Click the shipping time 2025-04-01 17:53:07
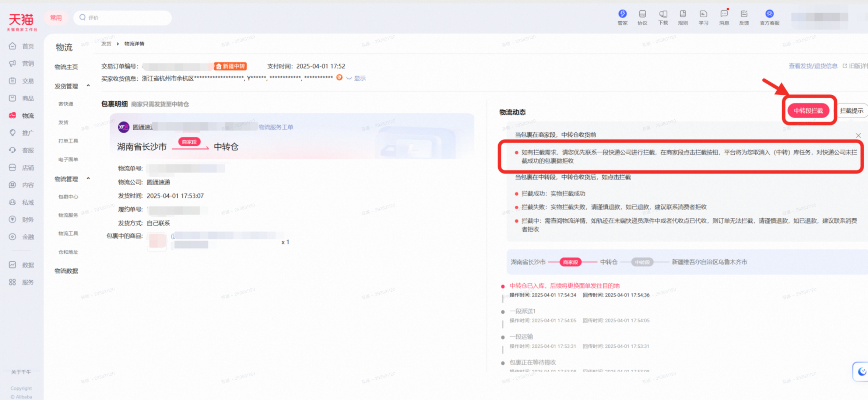This screenshot has width=868, height=400. click(175, 196)
